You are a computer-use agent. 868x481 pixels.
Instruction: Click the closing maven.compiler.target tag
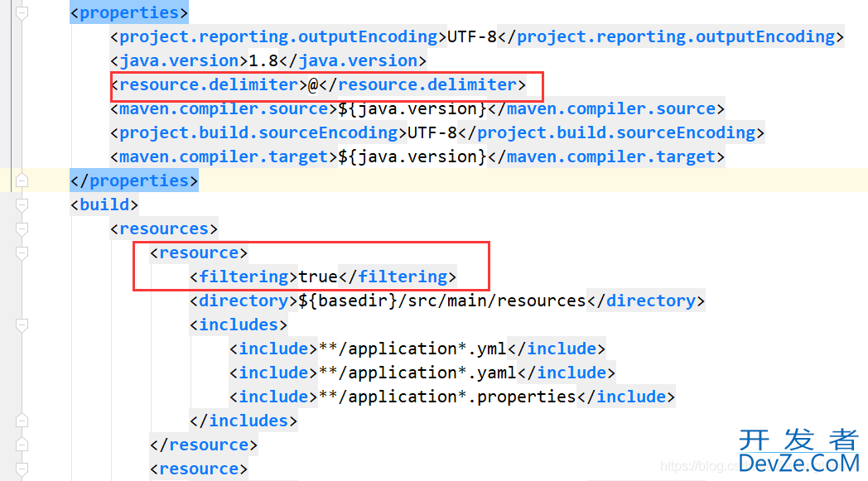(606, 156)
